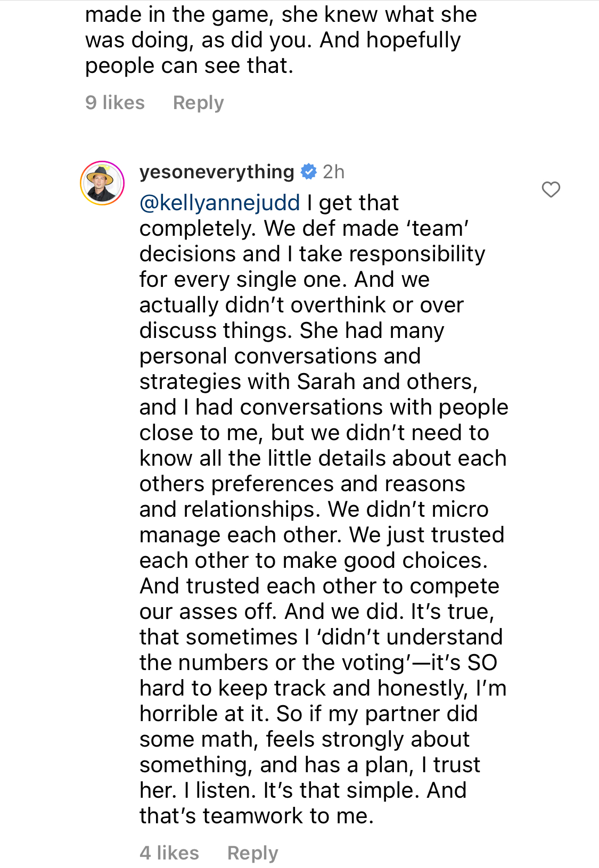599x868 pixels.
Task: Click the '2h' timestamp on the comment
Action: (334, 171)
